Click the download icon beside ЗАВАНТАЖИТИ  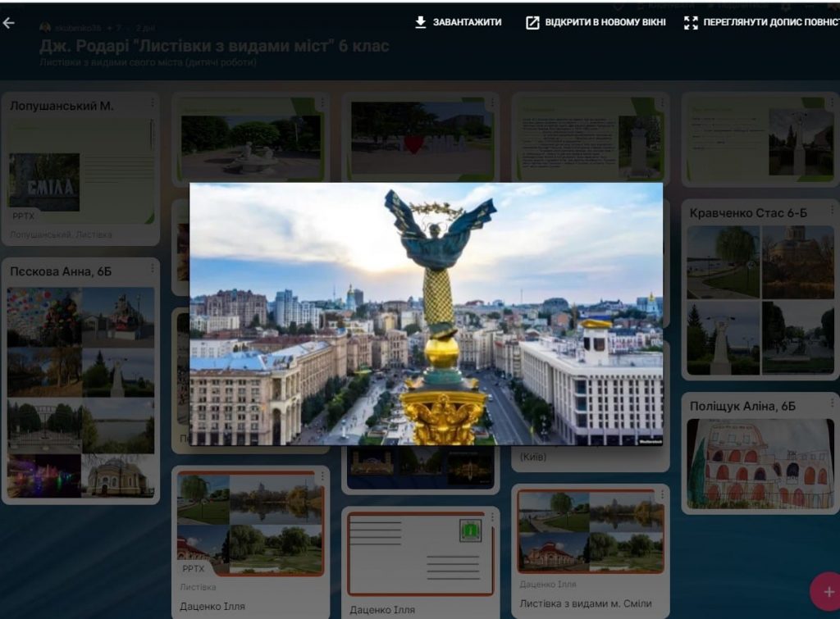[421, 22]
